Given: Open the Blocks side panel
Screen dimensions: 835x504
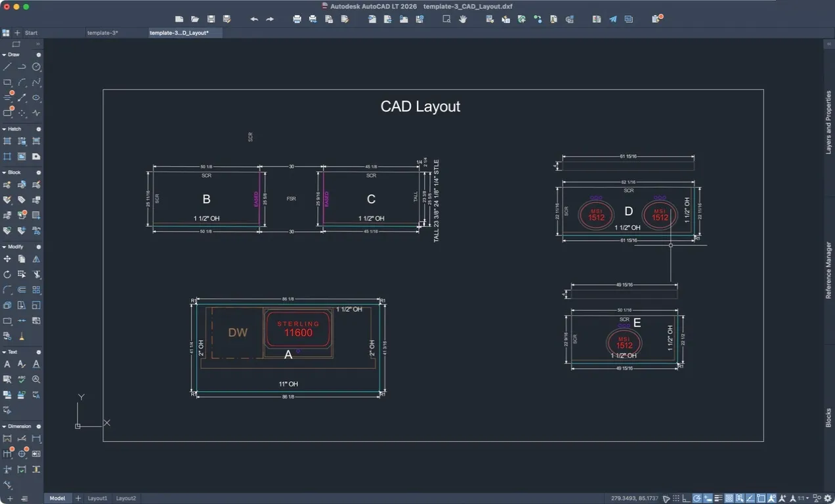Looking at the screenshot, I should (828, 418).
